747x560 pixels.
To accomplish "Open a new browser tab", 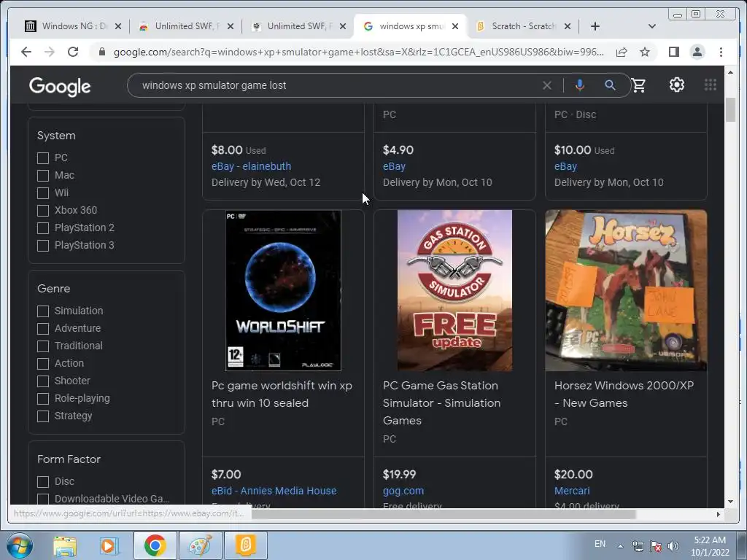I will 595,26.
